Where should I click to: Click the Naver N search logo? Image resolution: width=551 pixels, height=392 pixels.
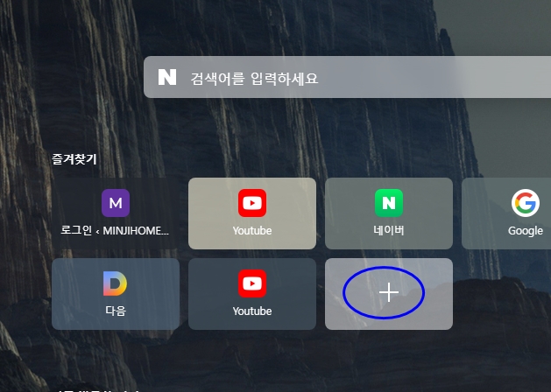tap(167, 77)
